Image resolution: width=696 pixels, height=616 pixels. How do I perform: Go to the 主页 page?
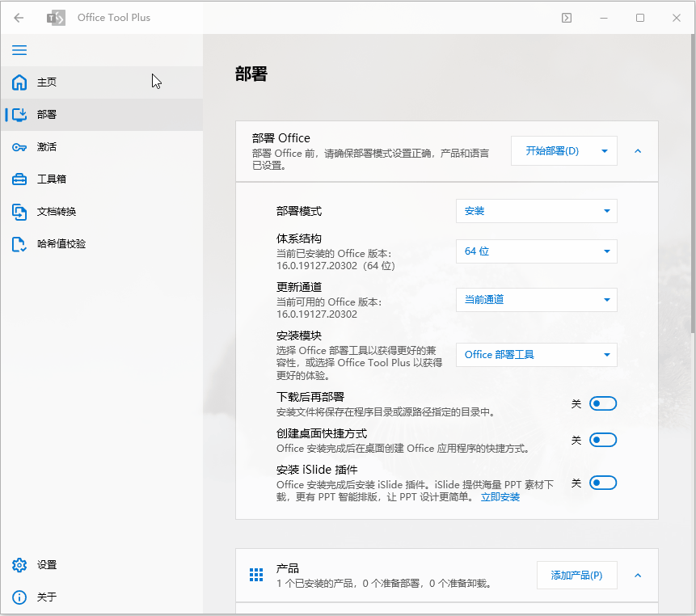pos(102,82)
